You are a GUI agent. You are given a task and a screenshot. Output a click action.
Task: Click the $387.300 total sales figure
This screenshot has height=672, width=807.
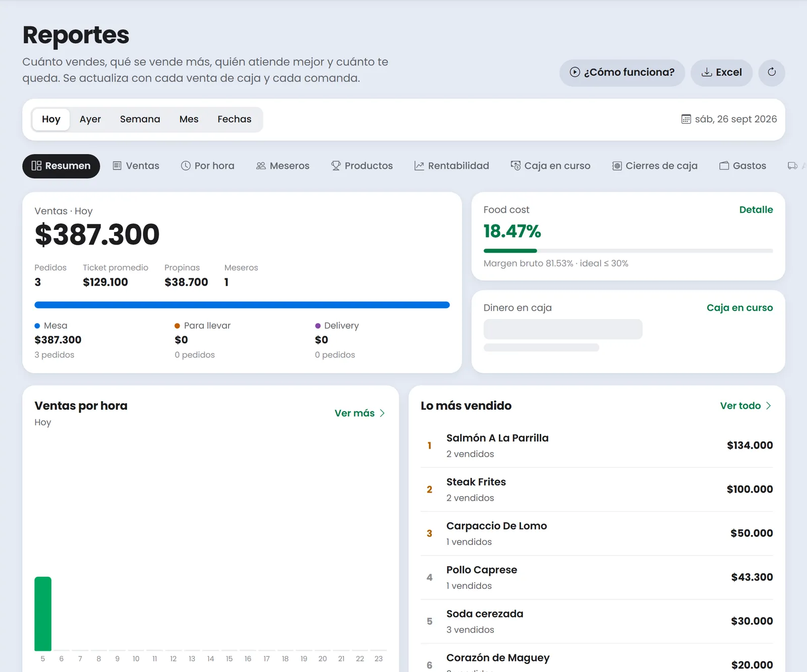coord(97,234)
